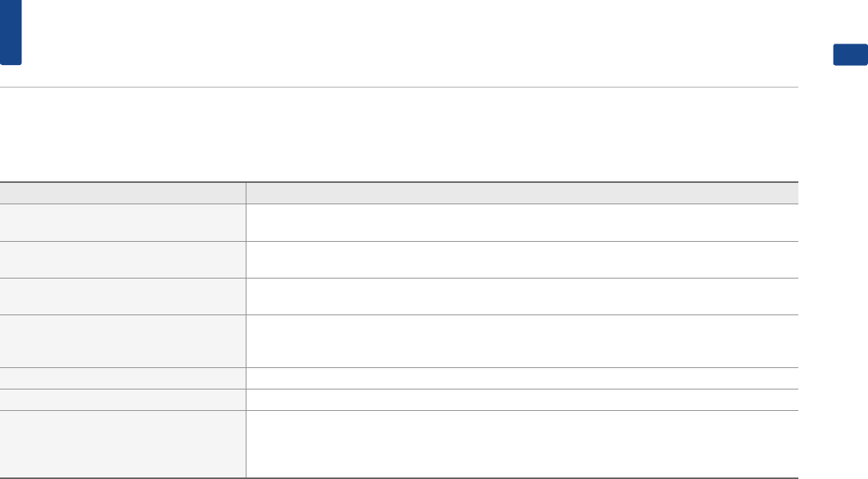868x479 pixels.
Task: Select the first body row's right white cell
Action: (x=521, y=223)
